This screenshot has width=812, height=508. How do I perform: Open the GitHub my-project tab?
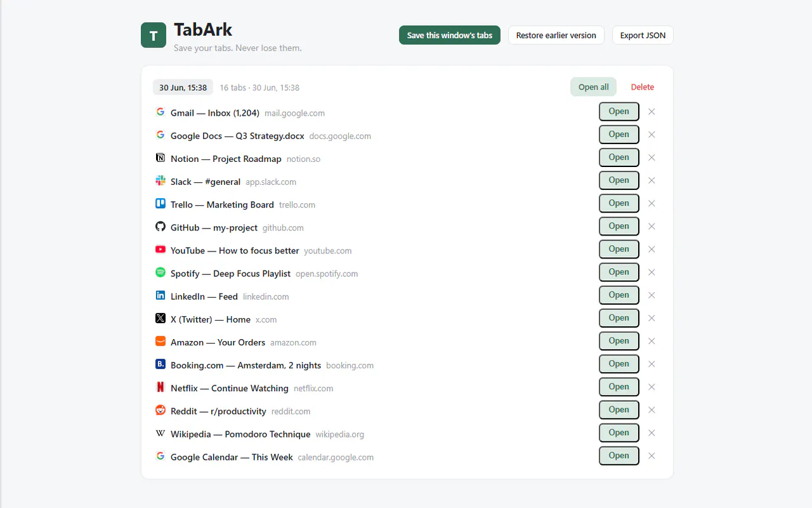pyautogui.click(x=619, y=226)
